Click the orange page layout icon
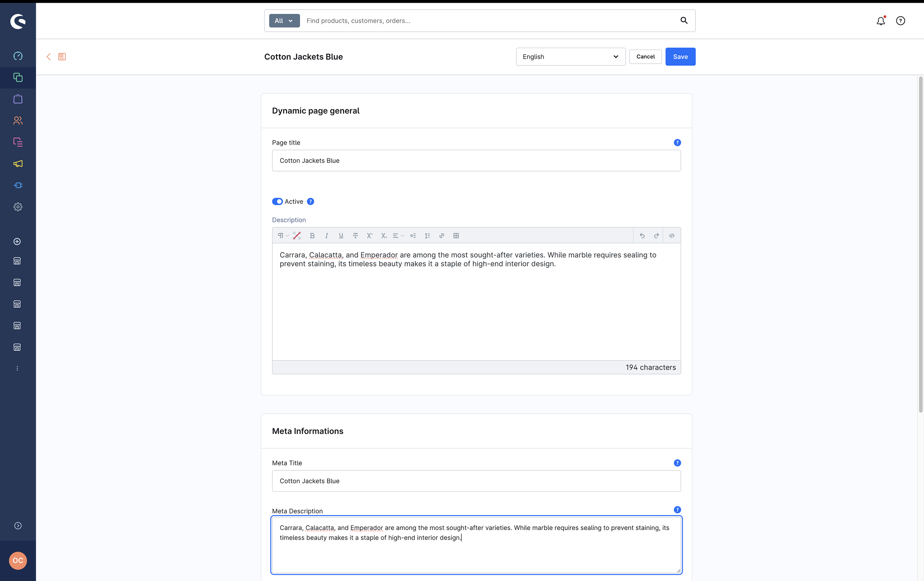The image size is (924, 581). click(62, 56)
